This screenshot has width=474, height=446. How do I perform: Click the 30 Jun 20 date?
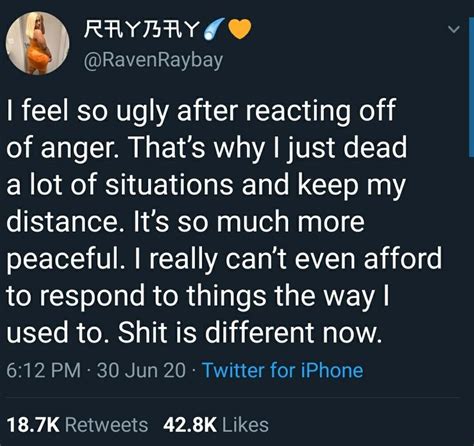pos(141,370)
